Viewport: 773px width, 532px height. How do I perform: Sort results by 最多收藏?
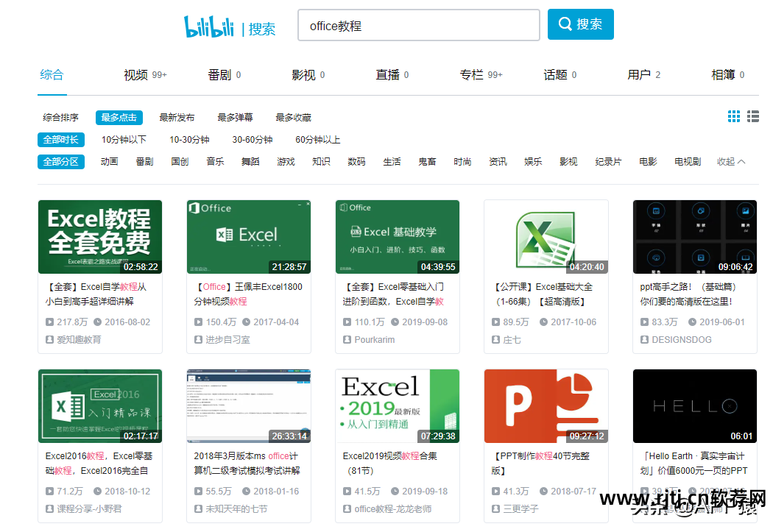point(293,117)
